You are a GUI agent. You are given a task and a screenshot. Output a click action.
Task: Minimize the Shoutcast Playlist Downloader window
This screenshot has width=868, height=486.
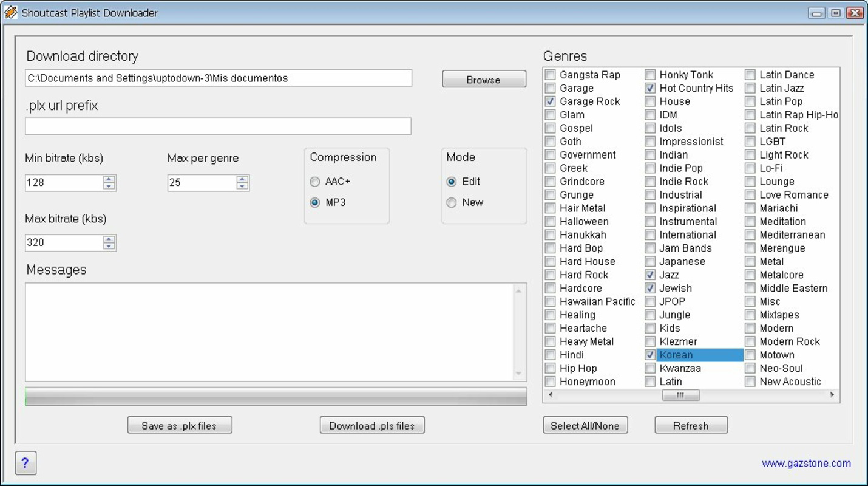[x=816, y=13]
